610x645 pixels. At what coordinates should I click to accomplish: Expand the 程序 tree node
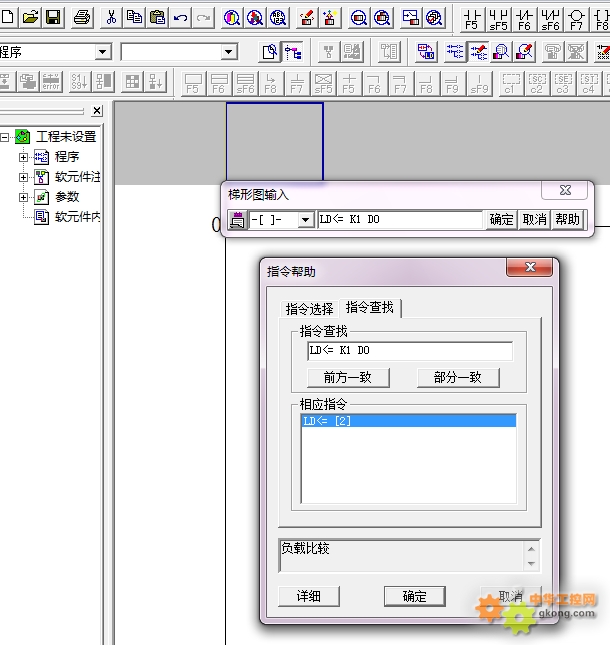(24, 157)
